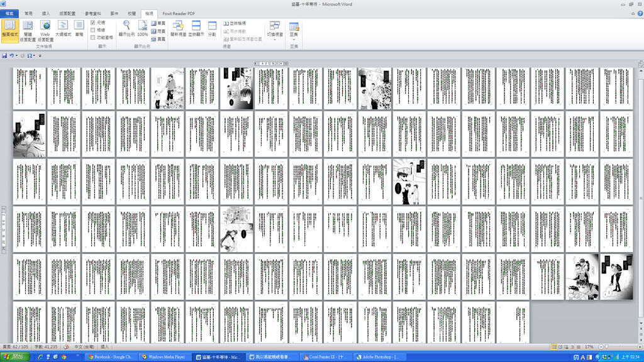This screenshot has height=362, width=644.
Task: Choose 單頁 one page zoom
Action: 158,23
